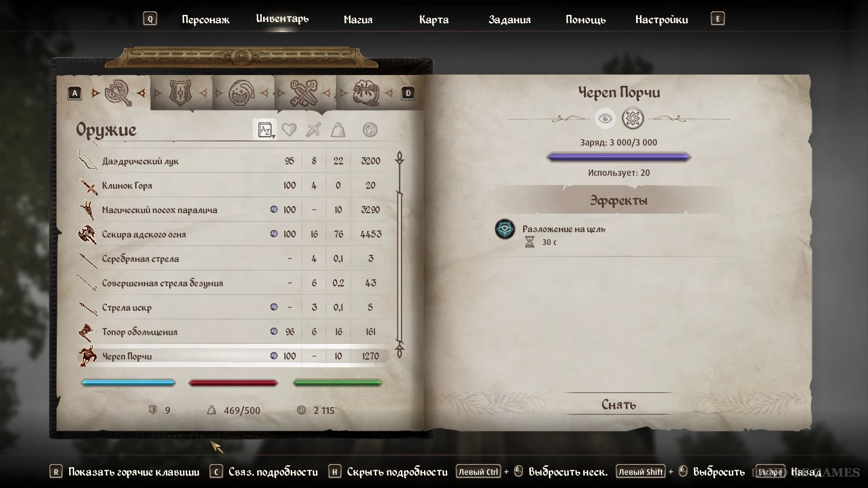Click the scroll-down arrow of weapon list
The image size is (868, 488).
[x=400, y=352]
